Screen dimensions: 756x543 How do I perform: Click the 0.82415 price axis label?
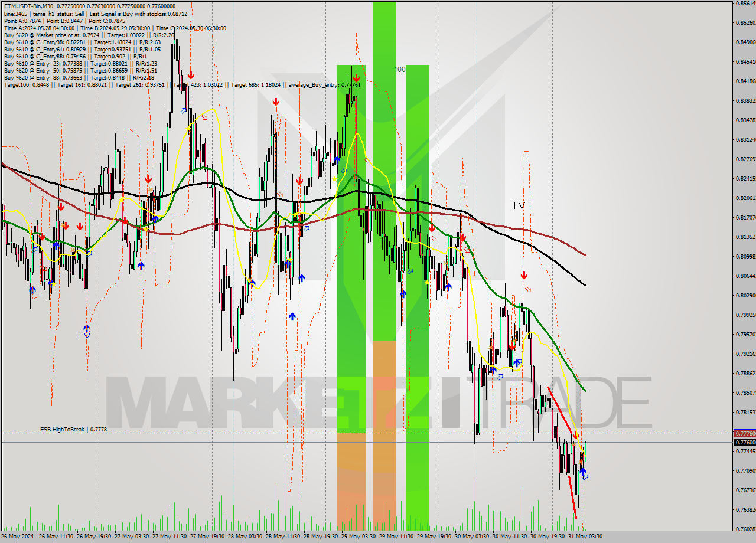pyautogui.click(x=745, y=179)
